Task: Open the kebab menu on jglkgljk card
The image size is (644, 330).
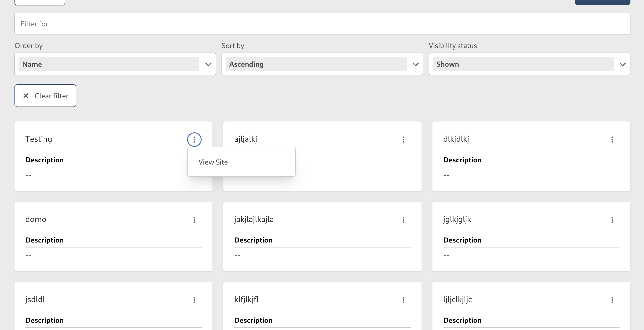Action: tap(612, 220)
